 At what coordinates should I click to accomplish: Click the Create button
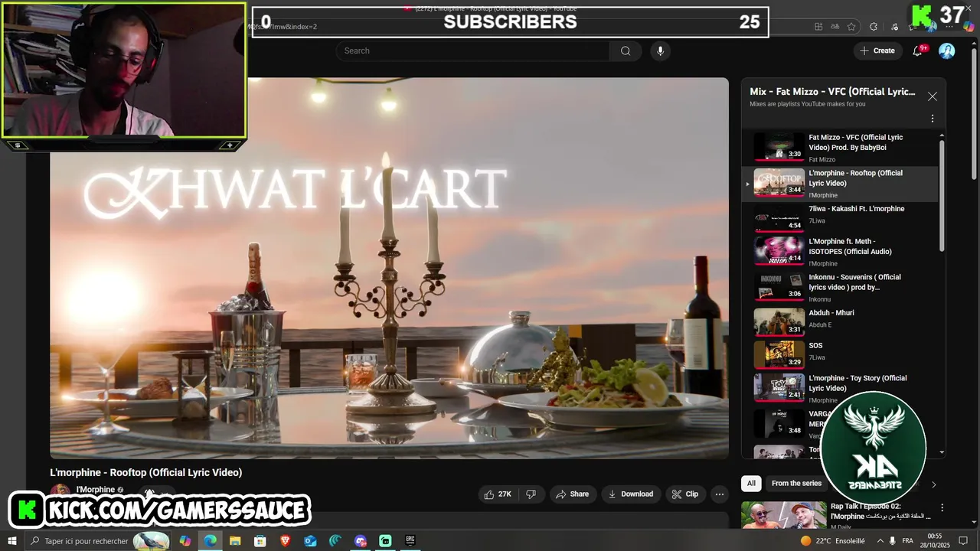pos(877,51)
